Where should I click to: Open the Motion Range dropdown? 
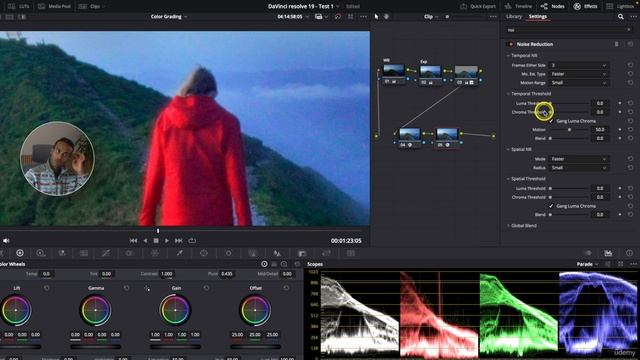point(579,83)
